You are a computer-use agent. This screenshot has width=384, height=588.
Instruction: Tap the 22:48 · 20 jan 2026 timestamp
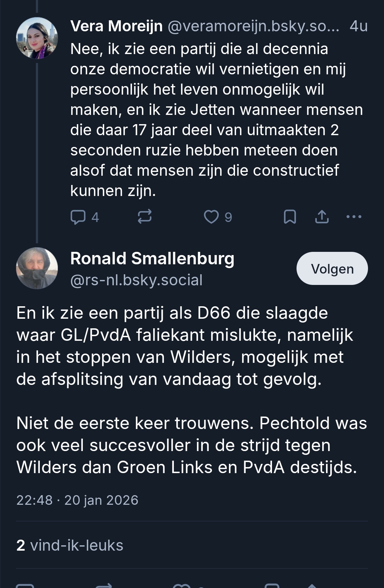pyautogui.click(x=77, y=500)
